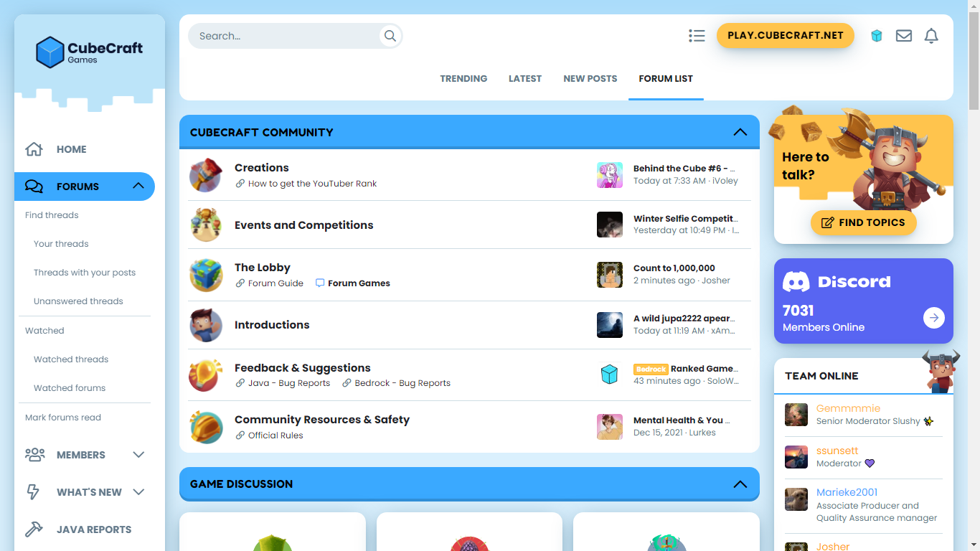Open Gemmmmie's avatar in Team Online

[x=796, y=415]
